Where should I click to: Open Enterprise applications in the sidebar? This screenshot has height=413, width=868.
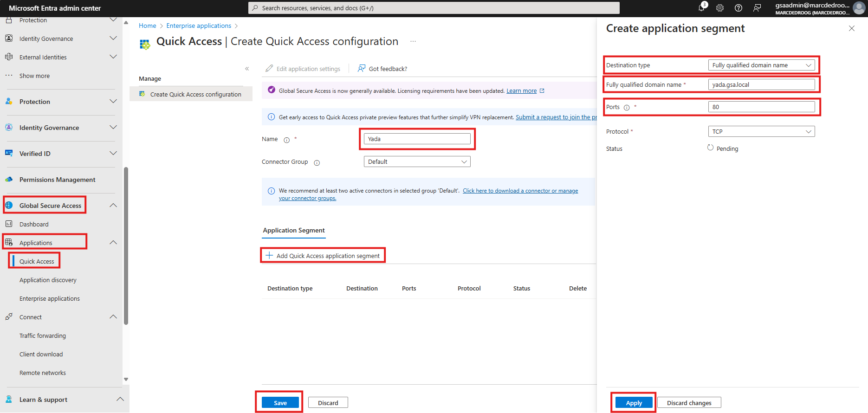(50, 298)
